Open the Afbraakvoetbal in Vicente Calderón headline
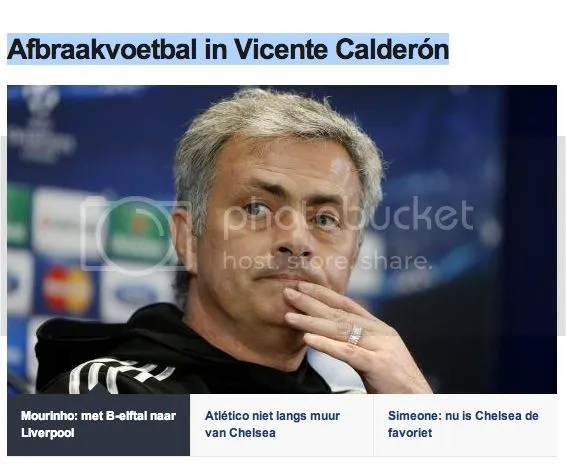The image size is (566, 472). (228, 49)
